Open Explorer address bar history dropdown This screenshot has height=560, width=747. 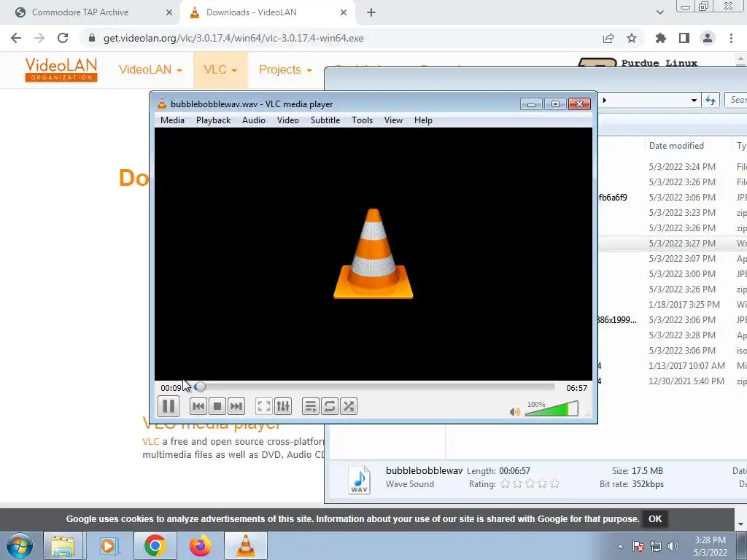tap(694, 100)
